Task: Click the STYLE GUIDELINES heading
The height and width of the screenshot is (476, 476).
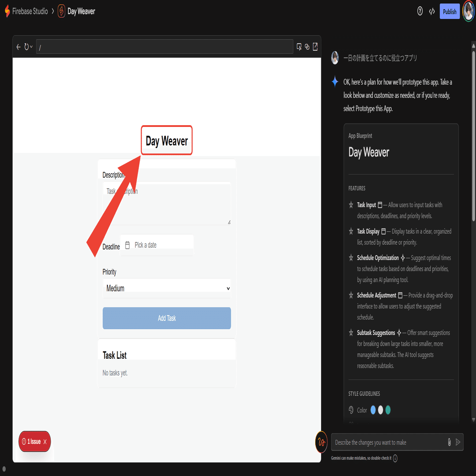Action: pyautogui.click(x=364, y=394)
